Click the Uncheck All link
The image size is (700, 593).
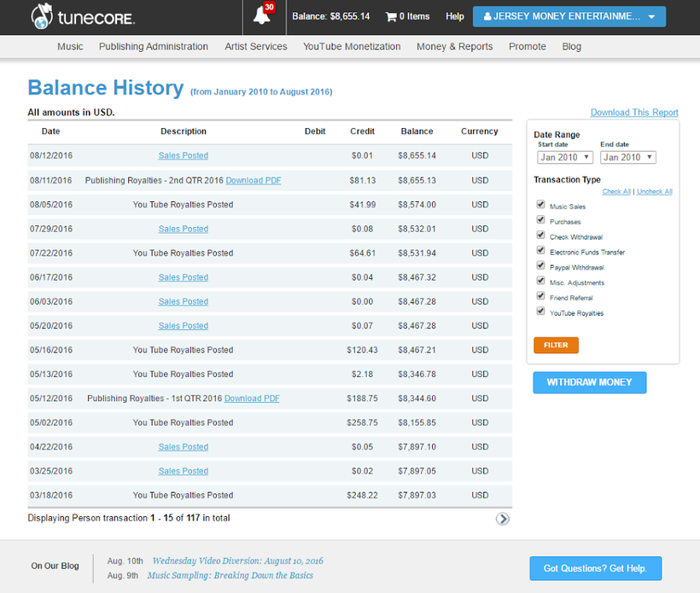coord(655,191)
